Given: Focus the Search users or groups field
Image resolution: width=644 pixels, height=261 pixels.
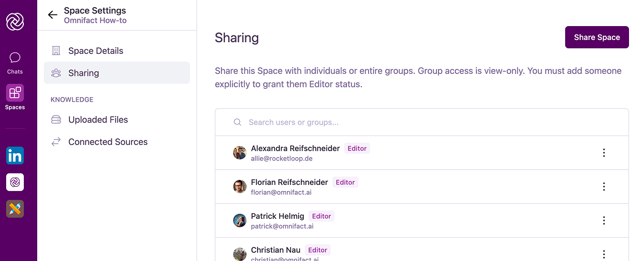Looking at the screenshot, I should [422, 122].
